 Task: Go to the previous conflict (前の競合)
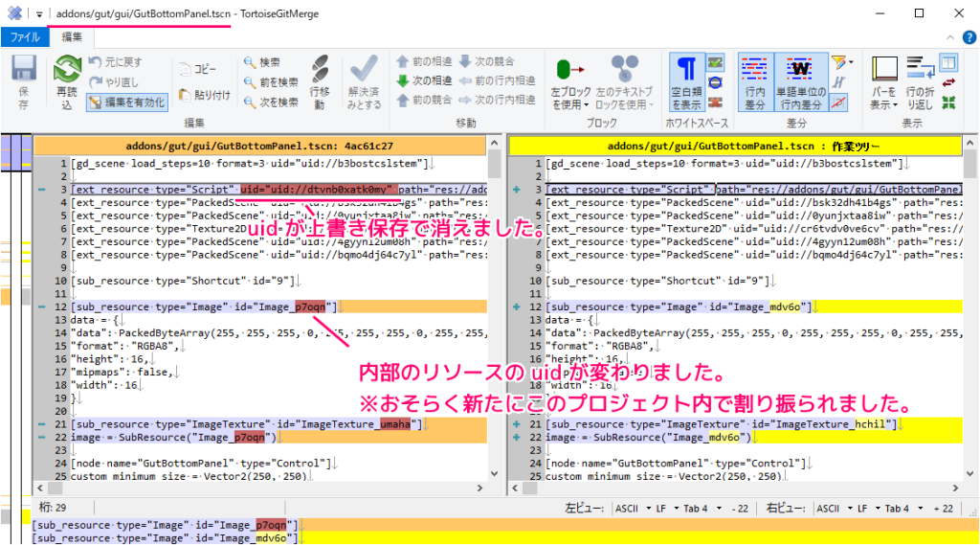tap(424, 101)
